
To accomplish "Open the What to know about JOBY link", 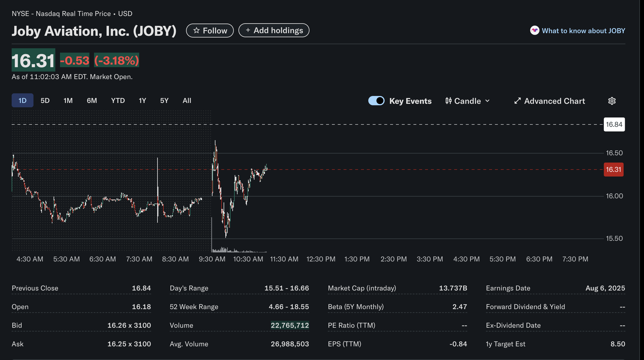I will 583,31.
